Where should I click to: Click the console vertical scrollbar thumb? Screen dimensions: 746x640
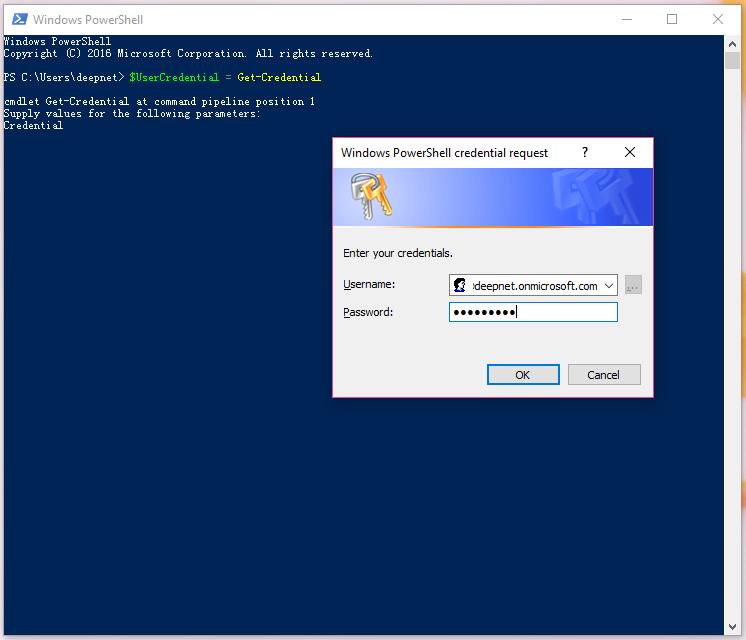tap(733, 60)
